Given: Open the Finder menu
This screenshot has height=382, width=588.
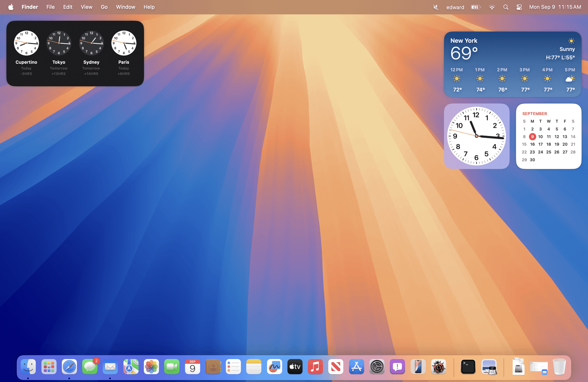Looking at the screenshot, I should click(x=30, y=7).
